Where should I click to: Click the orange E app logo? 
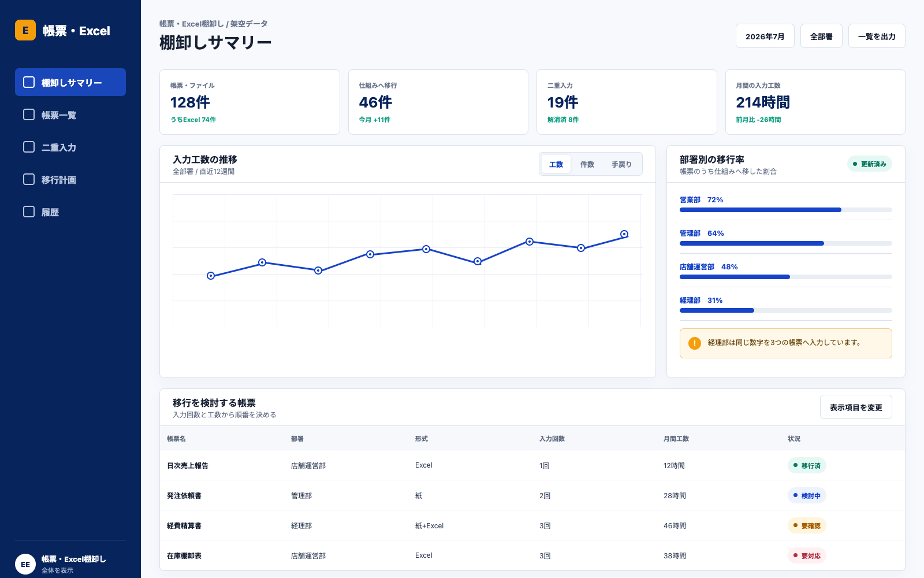(x=25, y=30)
